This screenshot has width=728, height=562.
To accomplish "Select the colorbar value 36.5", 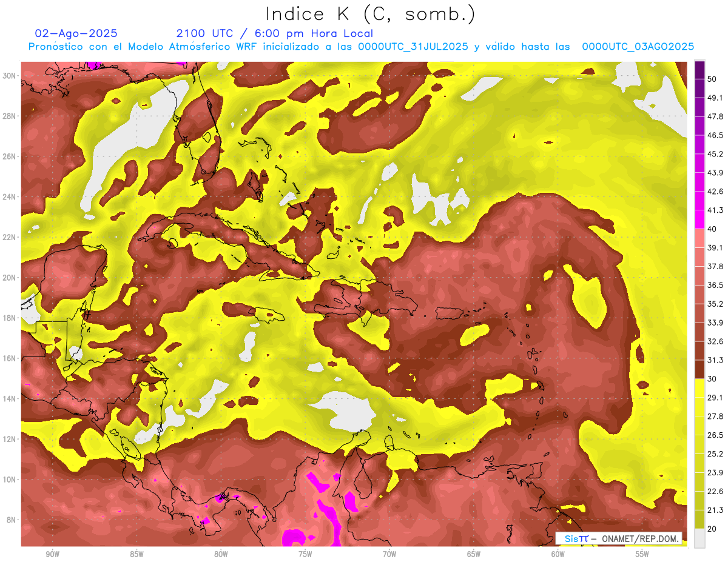I will click(715, 286).
